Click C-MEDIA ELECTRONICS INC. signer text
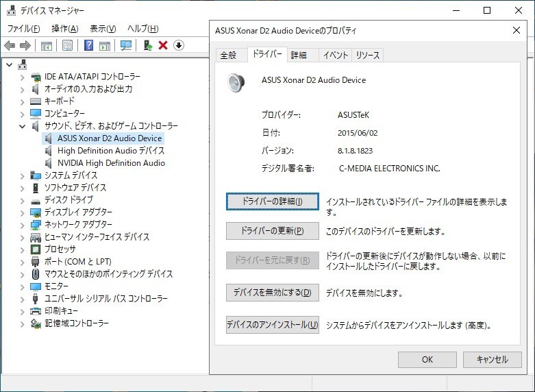The image size is (535, 392). tap(389, 169)
